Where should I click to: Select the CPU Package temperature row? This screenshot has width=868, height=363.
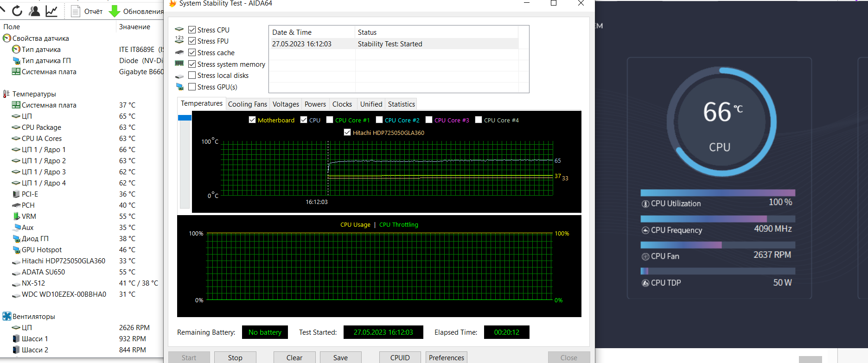(x=83, y=127)
